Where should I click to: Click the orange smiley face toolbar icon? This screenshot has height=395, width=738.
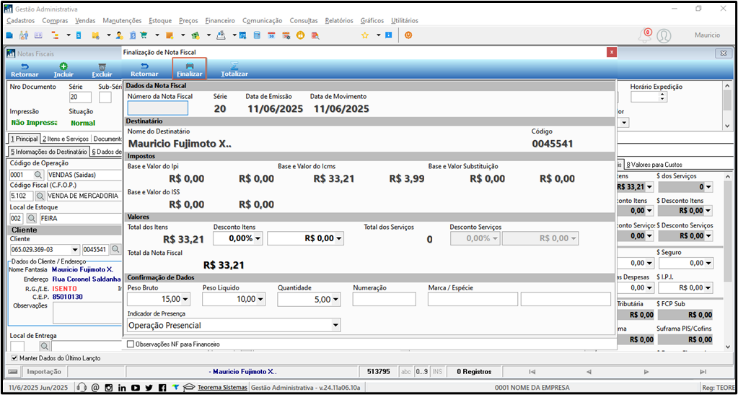point(408,35)
